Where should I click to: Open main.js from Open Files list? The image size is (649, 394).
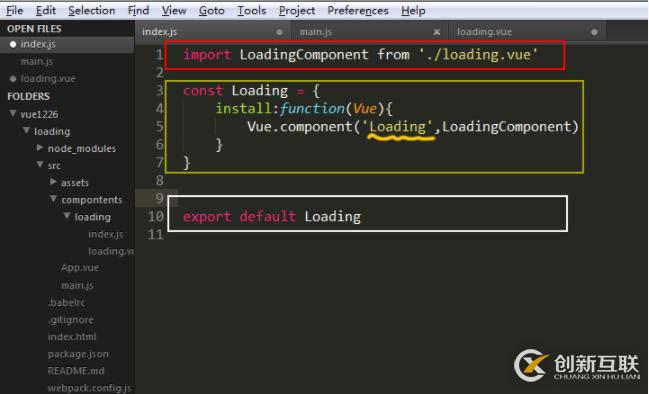(37, 62)
